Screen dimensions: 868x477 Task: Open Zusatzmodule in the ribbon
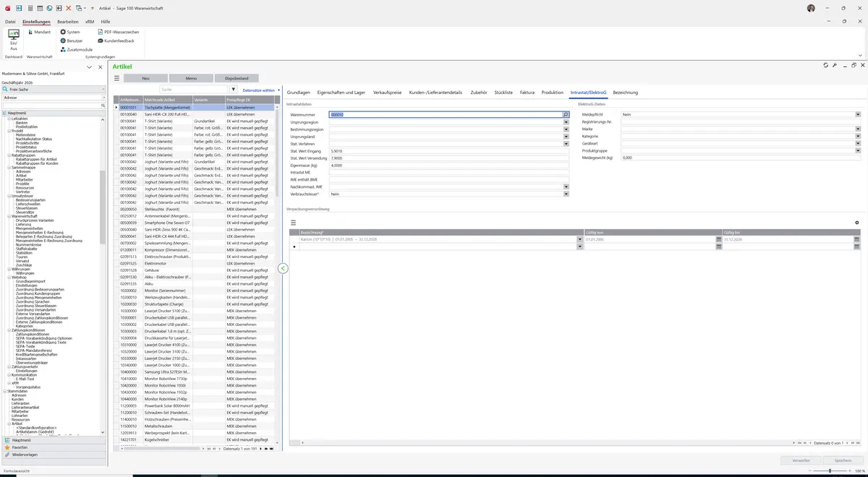click(x=76, y=49)
